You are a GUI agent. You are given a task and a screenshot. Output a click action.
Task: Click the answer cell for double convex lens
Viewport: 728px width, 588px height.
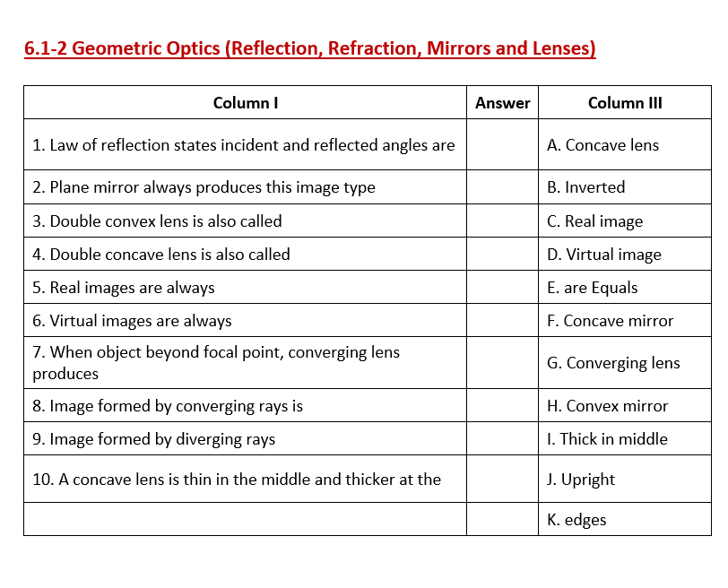502,221
